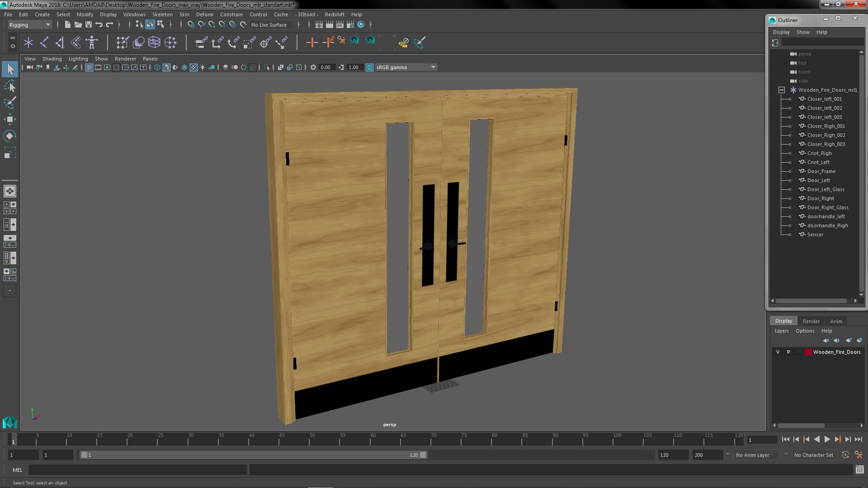Toggle the auto keyframe button

[845, 455]
